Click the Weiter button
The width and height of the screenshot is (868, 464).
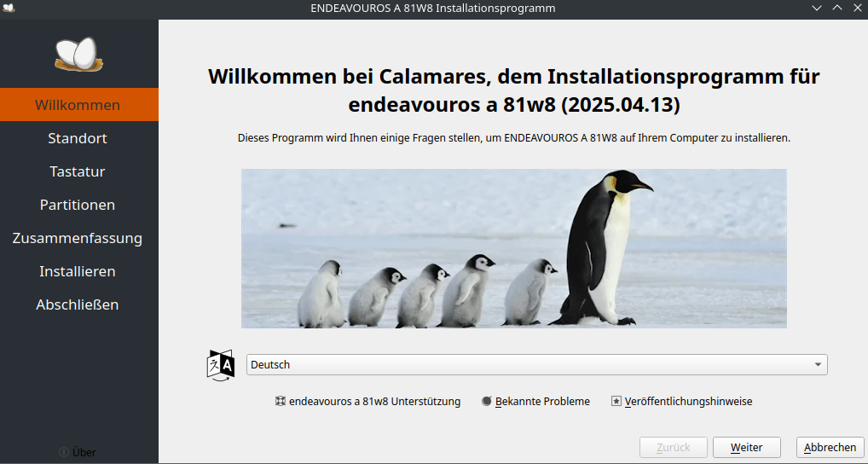click(x=746, y=447)
